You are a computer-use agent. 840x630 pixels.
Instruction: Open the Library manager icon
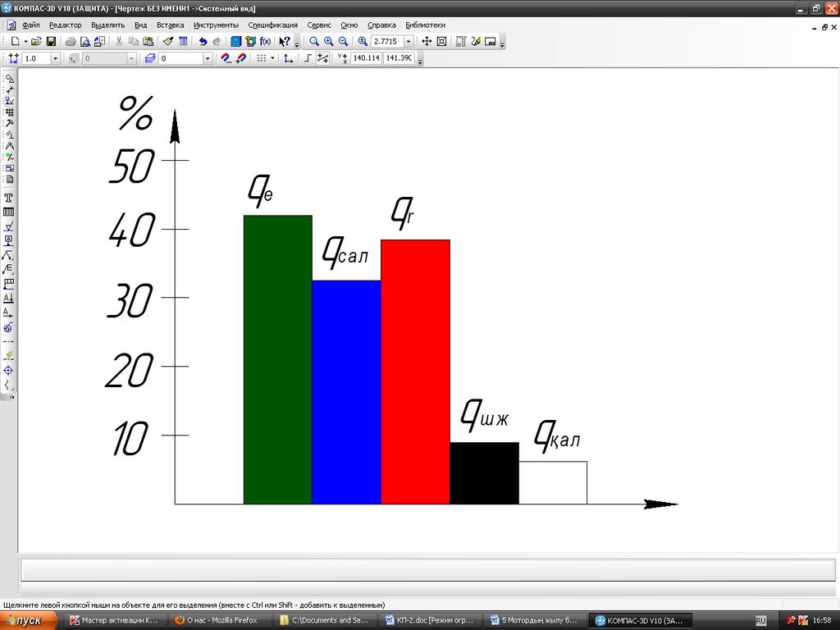(236, 41)
